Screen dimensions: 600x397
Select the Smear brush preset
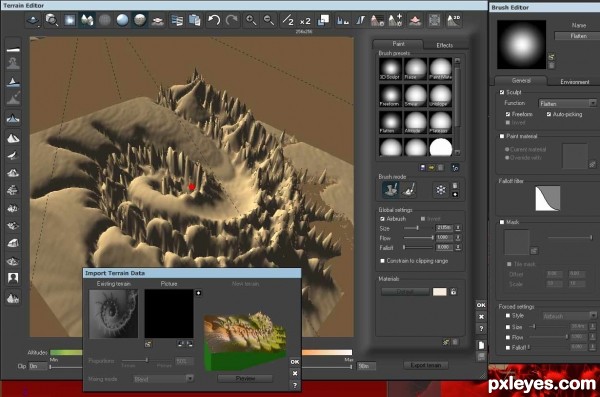pyautogui.click(x=415, y=96)
